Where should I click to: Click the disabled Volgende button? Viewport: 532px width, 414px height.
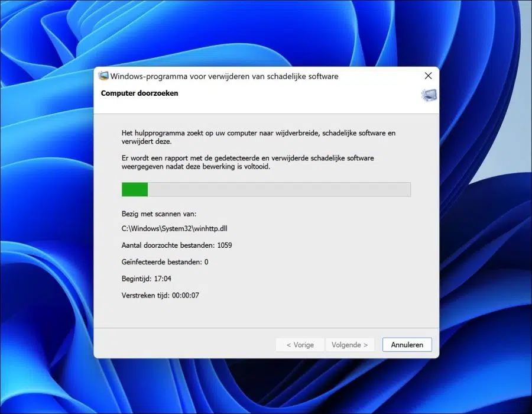[349, 344]
